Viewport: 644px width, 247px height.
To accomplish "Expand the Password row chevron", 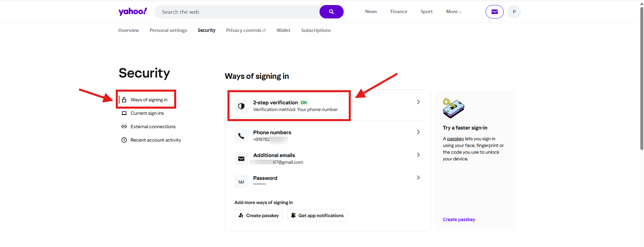I will click(418, 178).
